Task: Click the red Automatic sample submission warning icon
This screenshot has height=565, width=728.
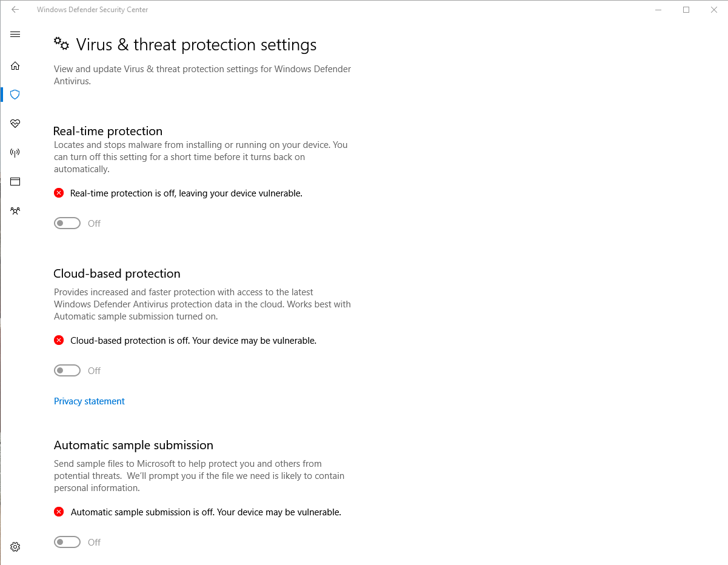Action: point(59,512)
